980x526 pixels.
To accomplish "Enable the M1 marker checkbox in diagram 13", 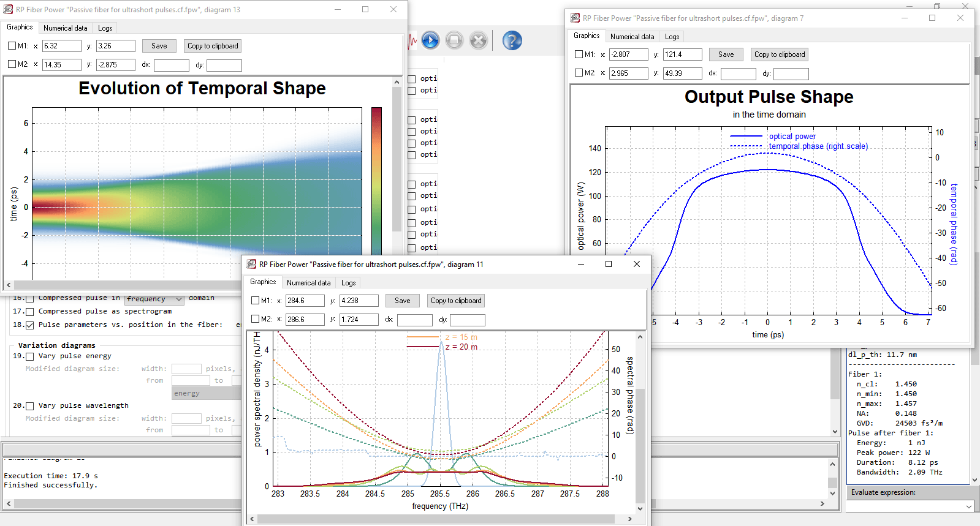I will (12, 46).
